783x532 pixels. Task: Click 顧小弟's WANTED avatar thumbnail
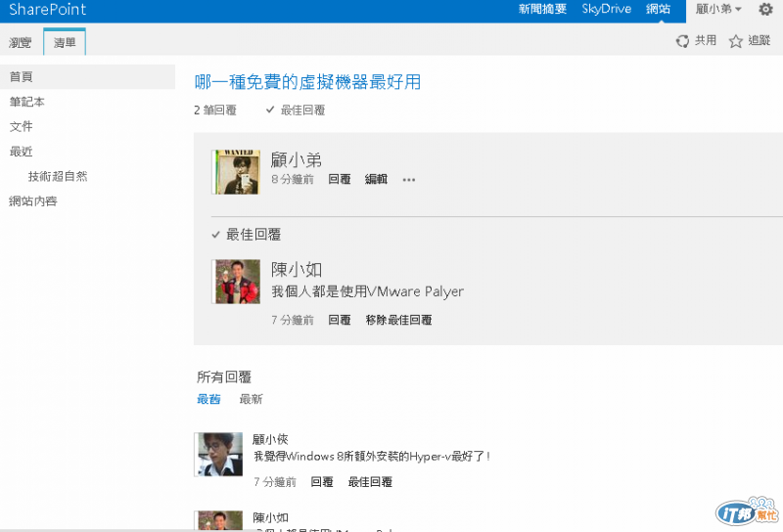pyautogui.click(x=236, y=172)
